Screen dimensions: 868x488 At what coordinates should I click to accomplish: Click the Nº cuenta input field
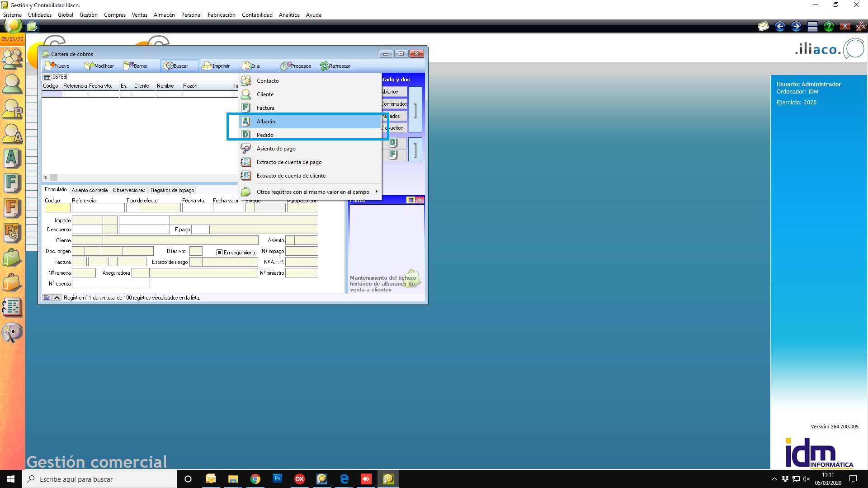point(111,284)
